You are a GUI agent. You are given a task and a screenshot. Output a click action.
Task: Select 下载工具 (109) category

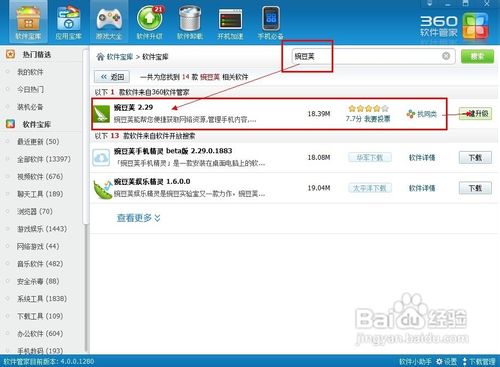click(x=40, y=316)
